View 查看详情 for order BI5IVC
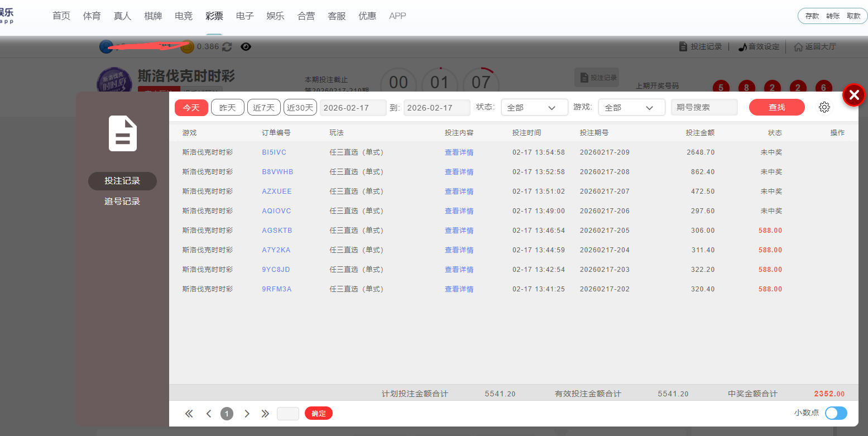The image size is (868, 436). (x=459, y=152)
